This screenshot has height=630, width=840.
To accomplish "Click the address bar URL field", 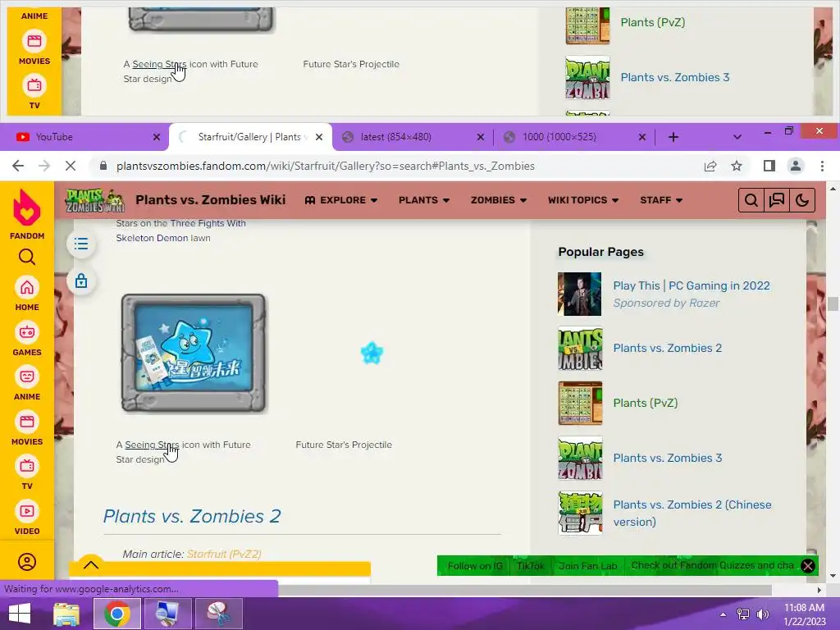I will point(325,166).
